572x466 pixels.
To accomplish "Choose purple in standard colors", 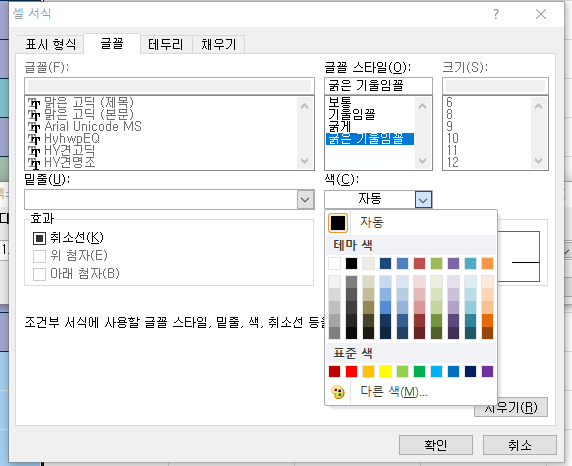I will [x=487, y=371].
